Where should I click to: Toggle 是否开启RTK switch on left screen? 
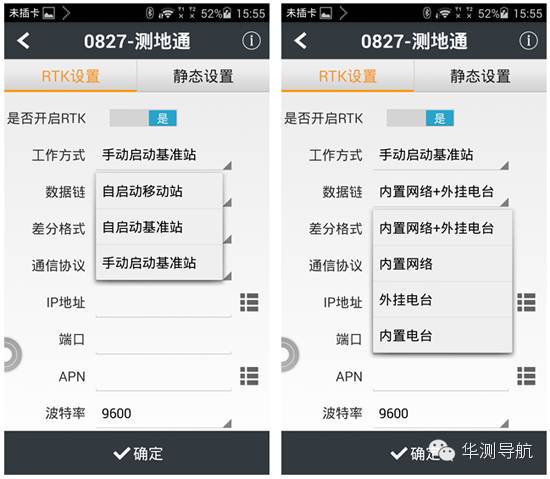click(143, 118)
